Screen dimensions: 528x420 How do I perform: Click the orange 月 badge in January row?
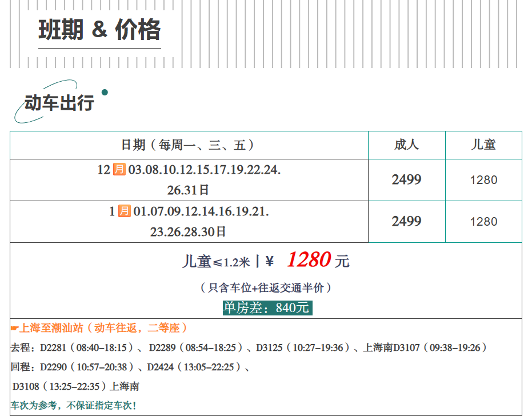tap(125, 211)
